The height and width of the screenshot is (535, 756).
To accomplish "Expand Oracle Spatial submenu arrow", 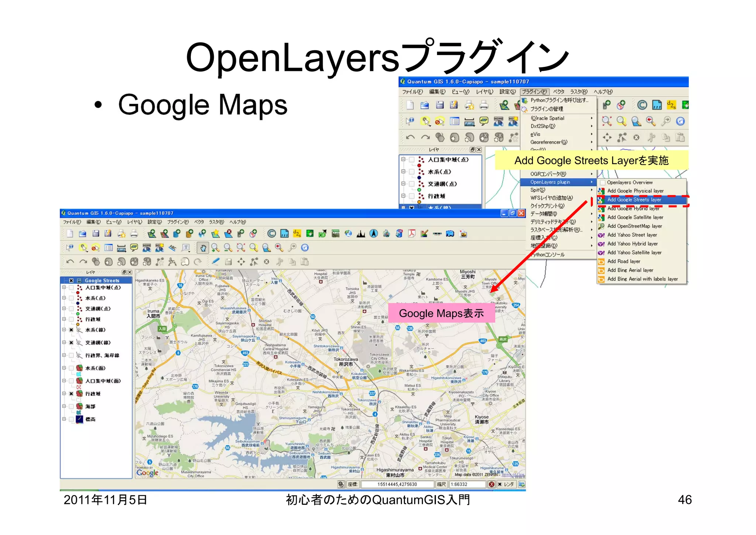I will [591, 118].
